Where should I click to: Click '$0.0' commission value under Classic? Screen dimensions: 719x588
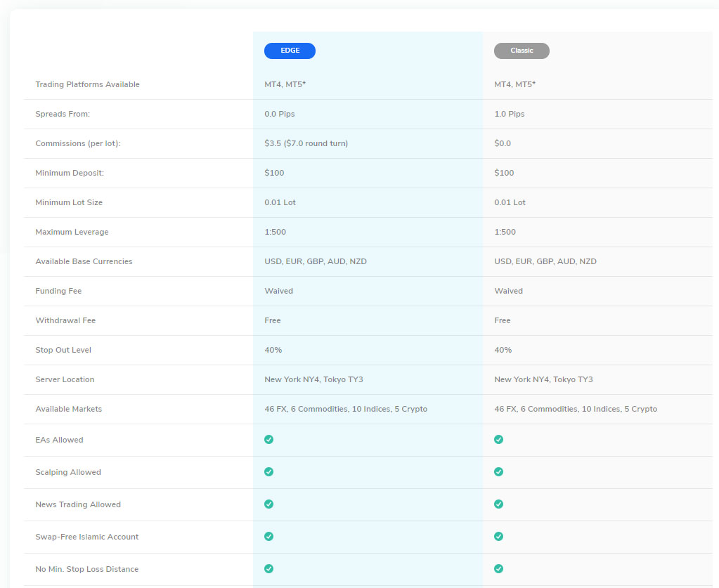click(x=502, y=143)
